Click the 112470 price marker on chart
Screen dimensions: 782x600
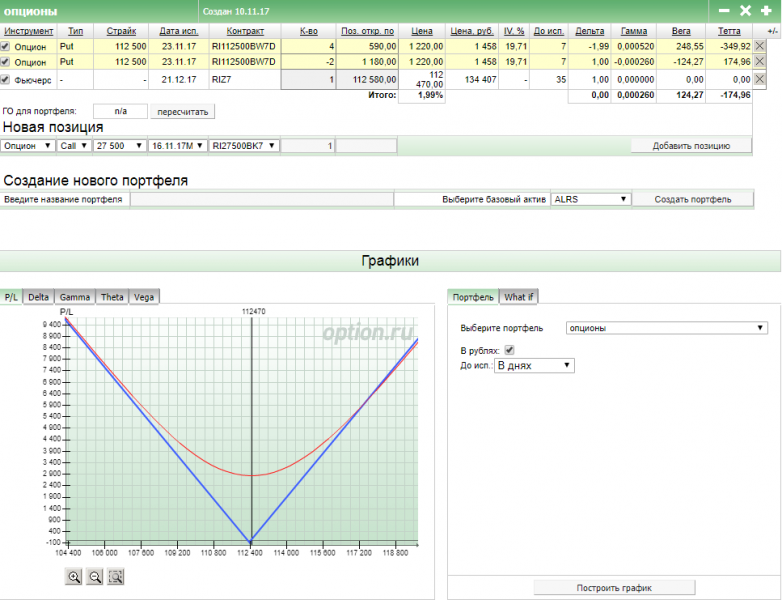click(x=253, y=311)
